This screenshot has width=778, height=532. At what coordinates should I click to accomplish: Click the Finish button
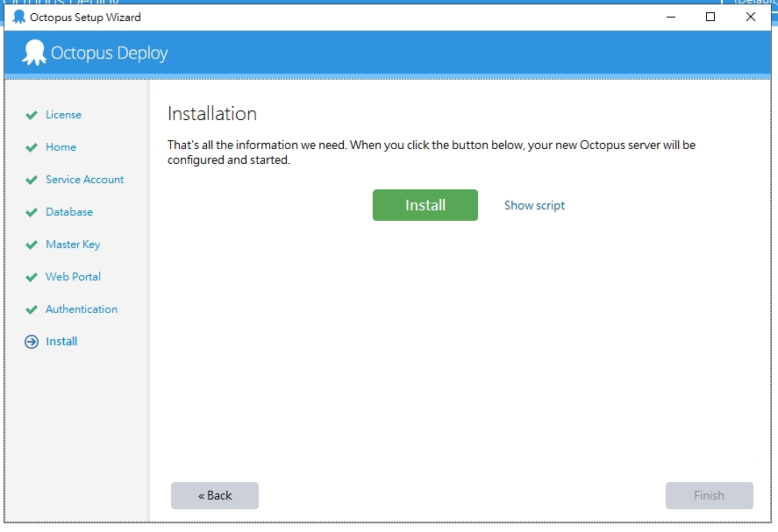[709, 495]
